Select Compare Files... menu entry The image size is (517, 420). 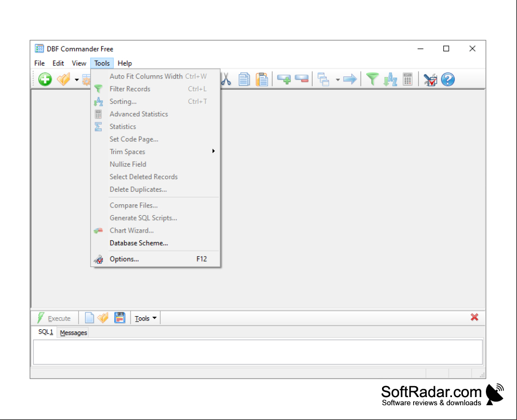pos(155,205)
